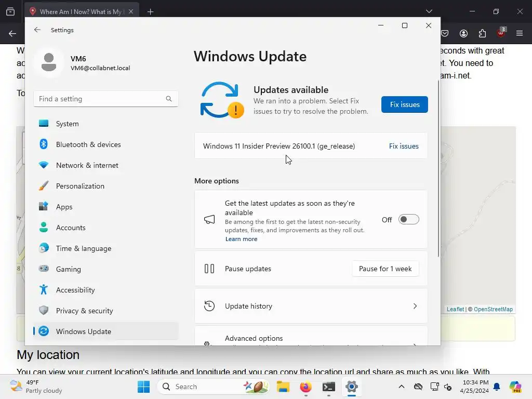Viewport: 532px width, 399px height.
Task: Click the Firefox back arrow button
Action: point(12,33)
